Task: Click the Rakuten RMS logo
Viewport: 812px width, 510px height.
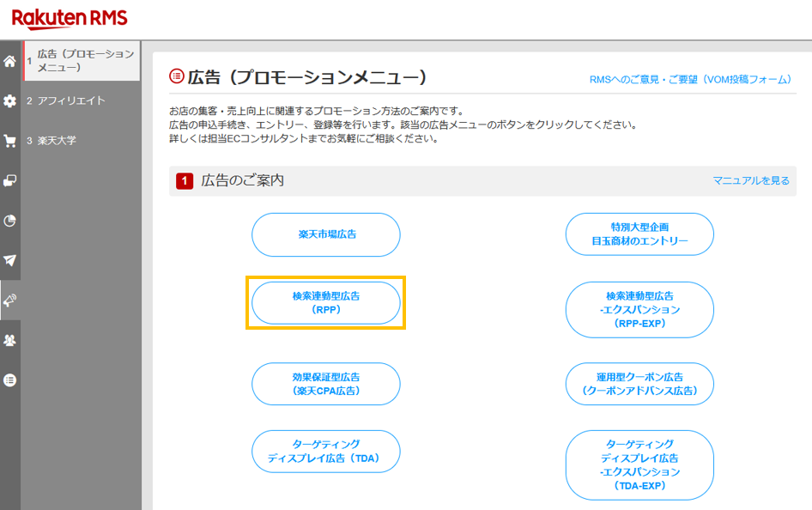Action: [70, 18]
